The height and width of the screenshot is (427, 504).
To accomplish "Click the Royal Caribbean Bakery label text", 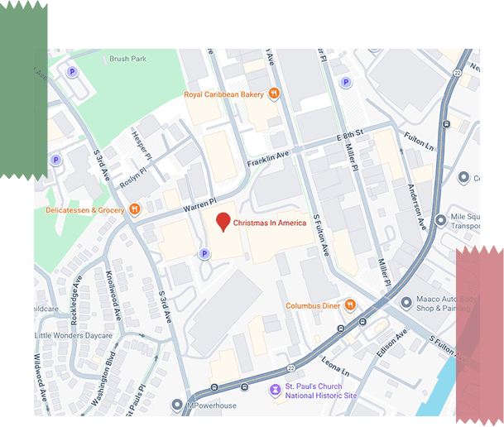I will (x=223, y=94).
